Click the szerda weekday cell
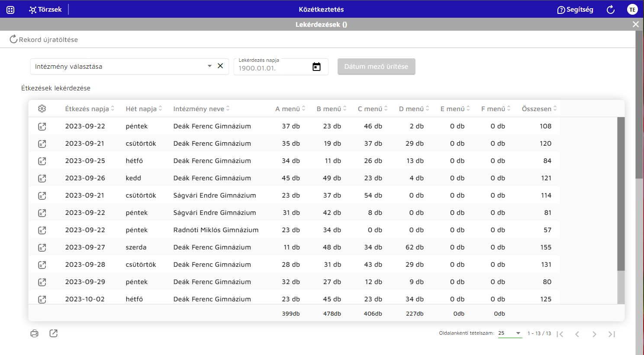 tap(136, 247)
